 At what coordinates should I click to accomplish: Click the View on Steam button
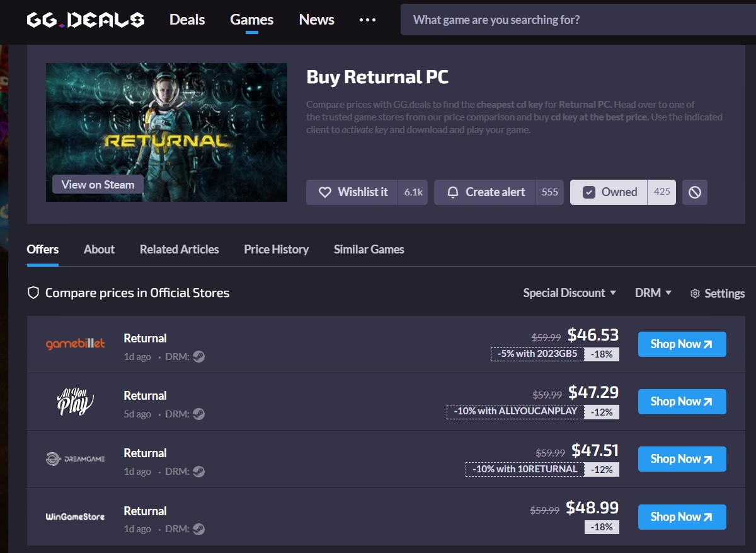point(98,185)
